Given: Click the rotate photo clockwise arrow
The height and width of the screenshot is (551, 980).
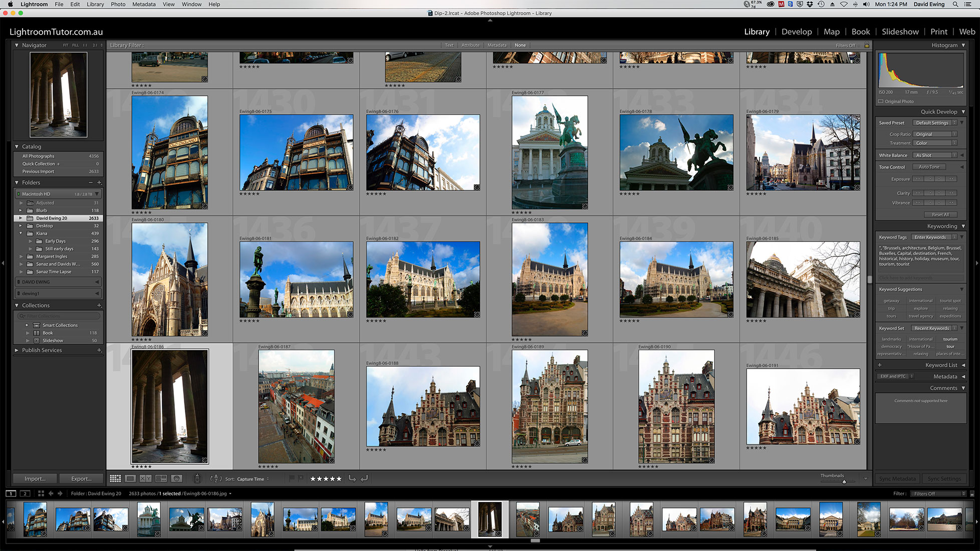Looking at the screenshot, I should [x=365, y=478].
